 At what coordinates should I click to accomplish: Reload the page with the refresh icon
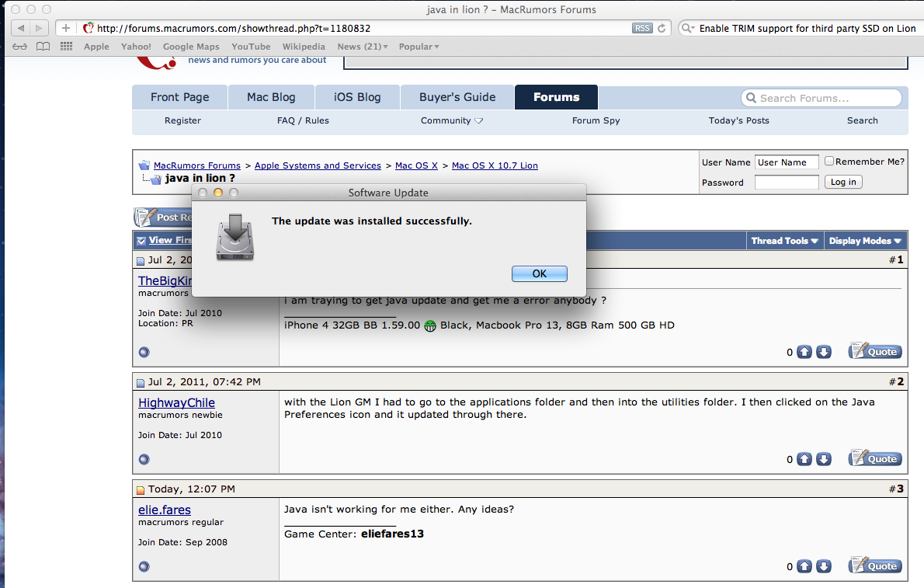[x=662, y=28]
